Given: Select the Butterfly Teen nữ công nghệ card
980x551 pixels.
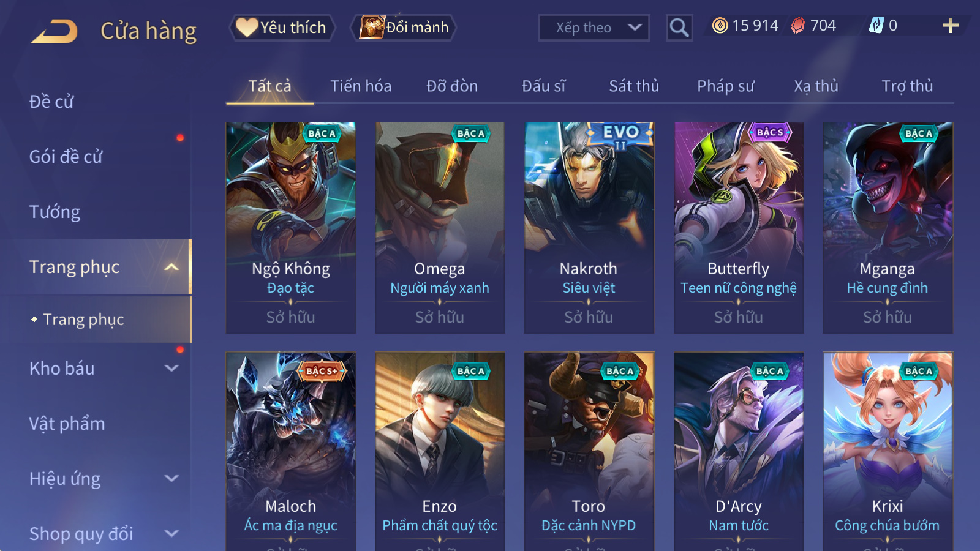Looking at the screenshot, I should 739,228.
